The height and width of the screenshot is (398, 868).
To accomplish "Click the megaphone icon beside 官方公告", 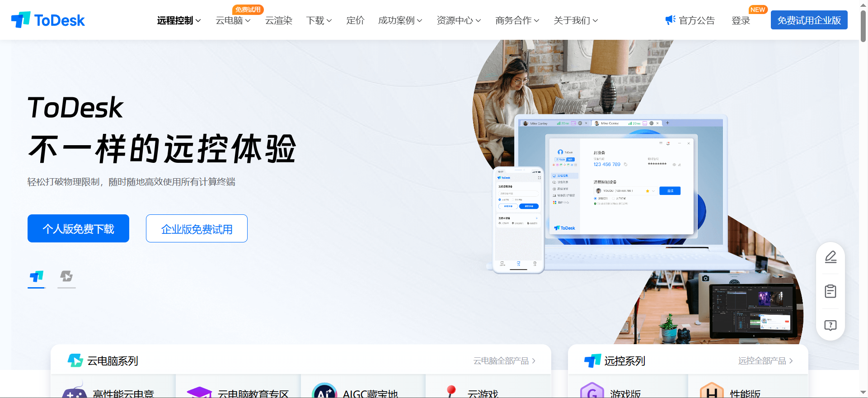I will (x=670, y=20).
